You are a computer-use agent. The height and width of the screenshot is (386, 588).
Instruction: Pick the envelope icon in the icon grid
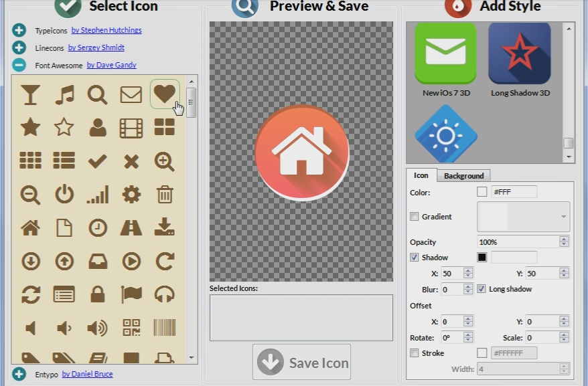131,94
